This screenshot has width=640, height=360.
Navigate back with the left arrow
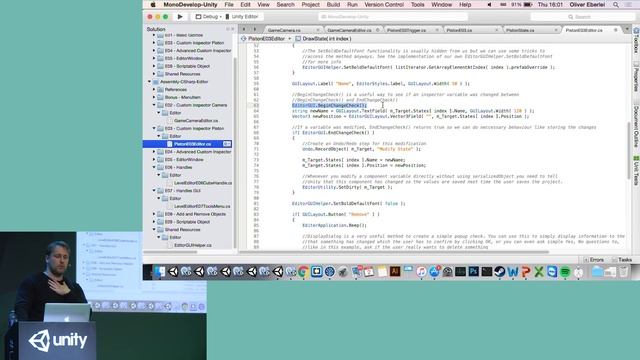(x=244, y=29)
